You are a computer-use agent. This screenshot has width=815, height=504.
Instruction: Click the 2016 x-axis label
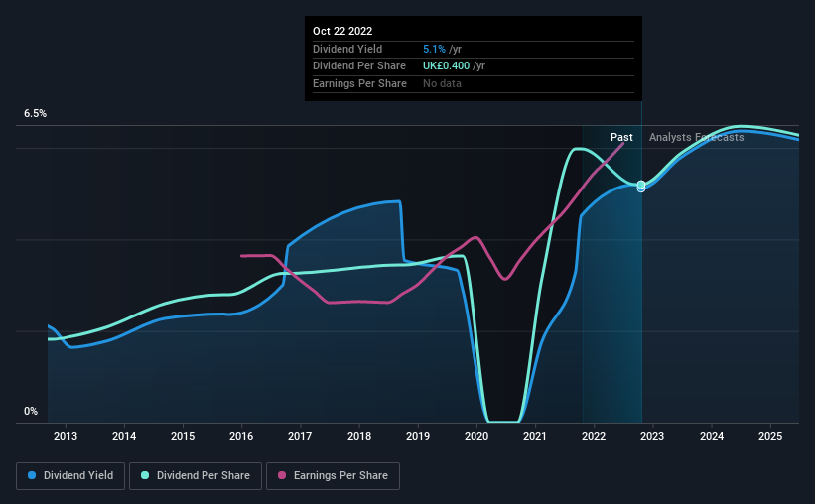241,436
